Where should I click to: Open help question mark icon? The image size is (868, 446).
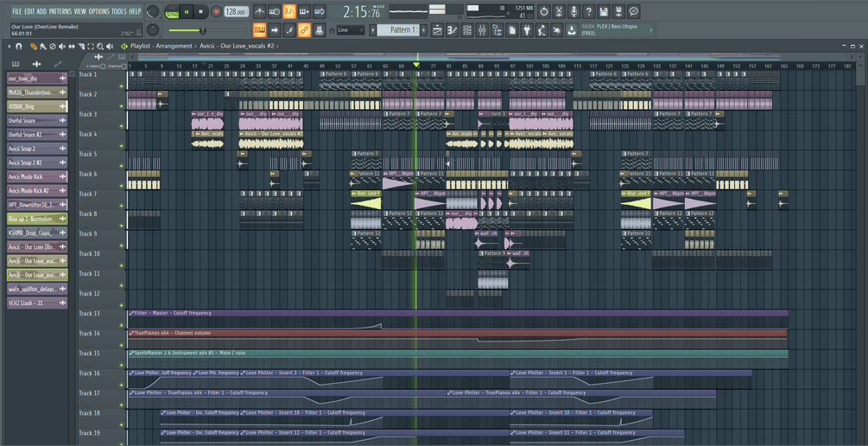(x=589, y=11)
